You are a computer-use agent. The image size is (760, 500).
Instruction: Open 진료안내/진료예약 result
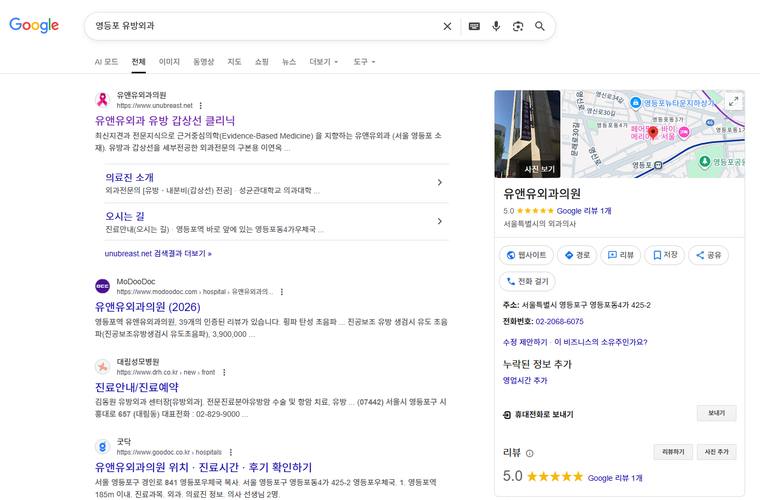tap(137, 387)
